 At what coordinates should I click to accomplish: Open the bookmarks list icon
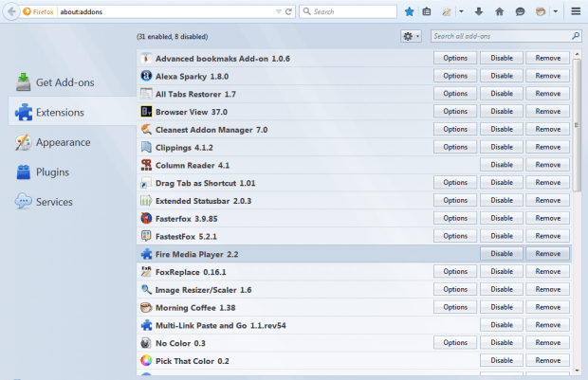(x=427, y=11)
